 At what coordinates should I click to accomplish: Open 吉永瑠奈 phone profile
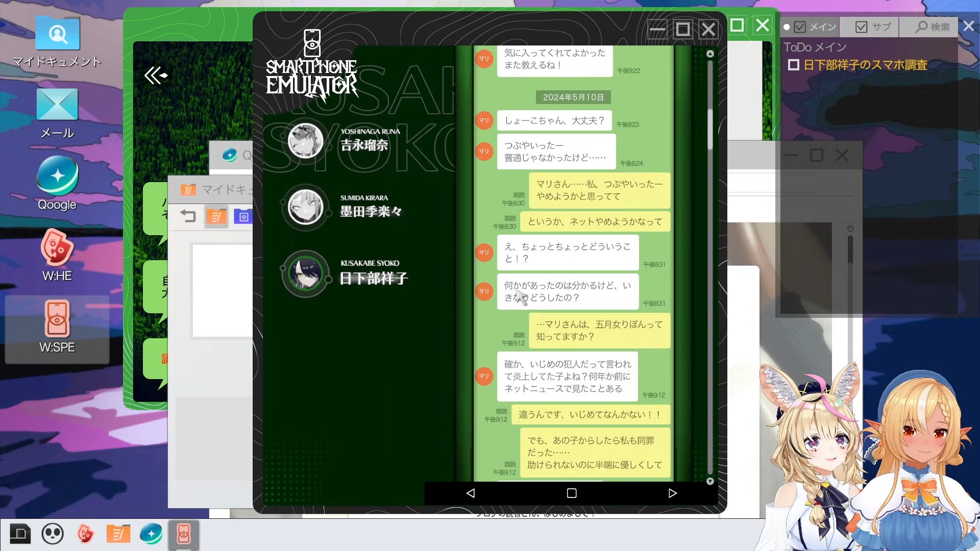point(364,145)
